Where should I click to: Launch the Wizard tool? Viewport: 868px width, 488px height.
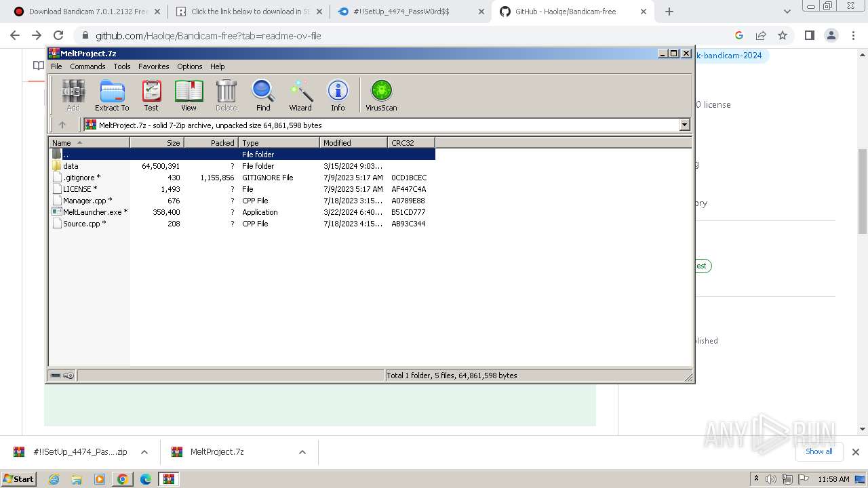pos(300,95)
